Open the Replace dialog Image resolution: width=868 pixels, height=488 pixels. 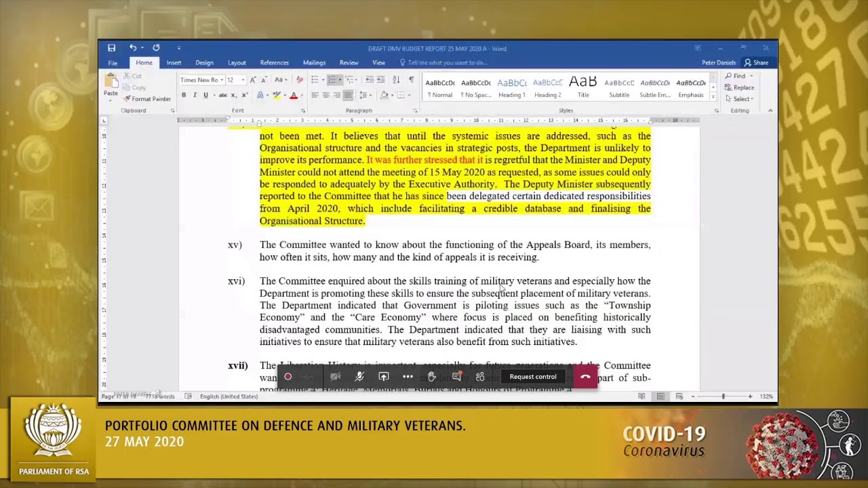pos(740,87)
